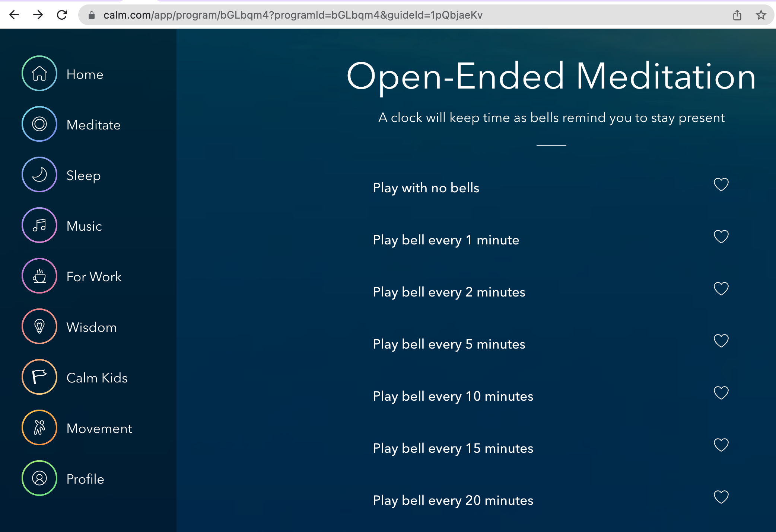Select the For Work coffee cup icon
Screen dimensions: 776x532
(x=39, y=276)
